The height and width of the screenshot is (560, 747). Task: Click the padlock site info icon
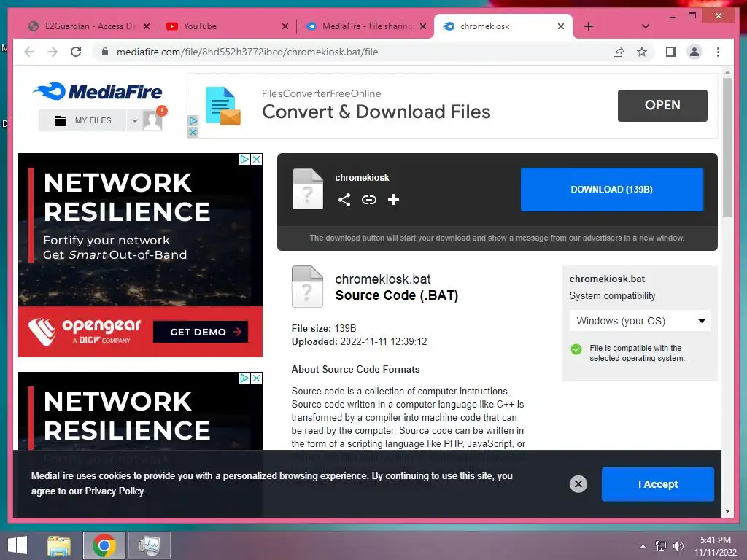pos(105,52)
